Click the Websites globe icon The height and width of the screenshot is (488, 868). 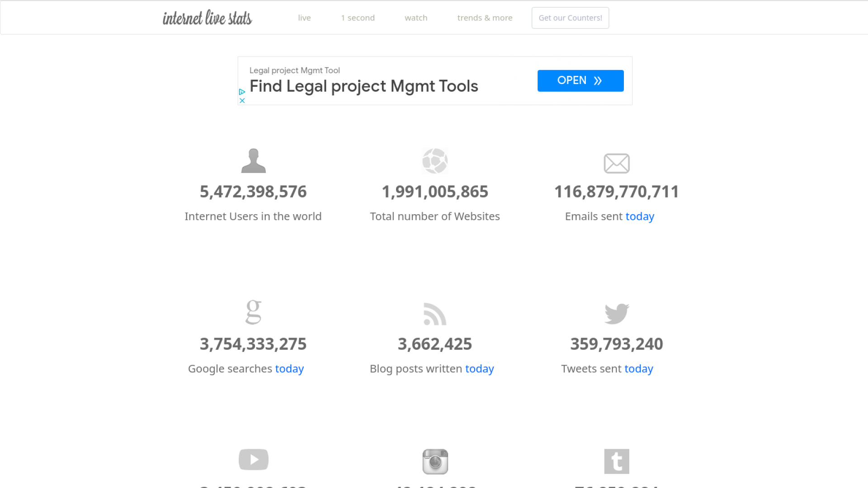pos(435,161)
